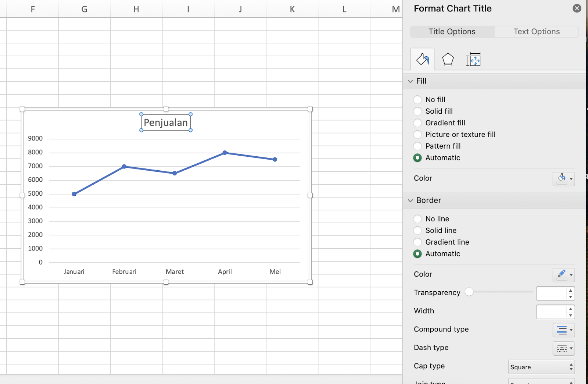The height and width of the screenshot is (384, 588).
Task: Open the Fill color paint bucket picker
Action: tap(564, 179)
